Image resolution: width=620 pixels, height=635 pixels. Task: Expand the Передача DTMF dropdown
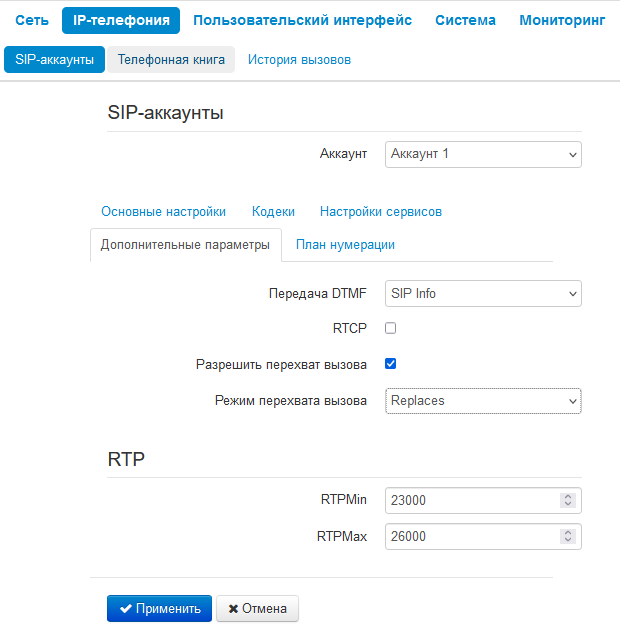tap(483, 294)
